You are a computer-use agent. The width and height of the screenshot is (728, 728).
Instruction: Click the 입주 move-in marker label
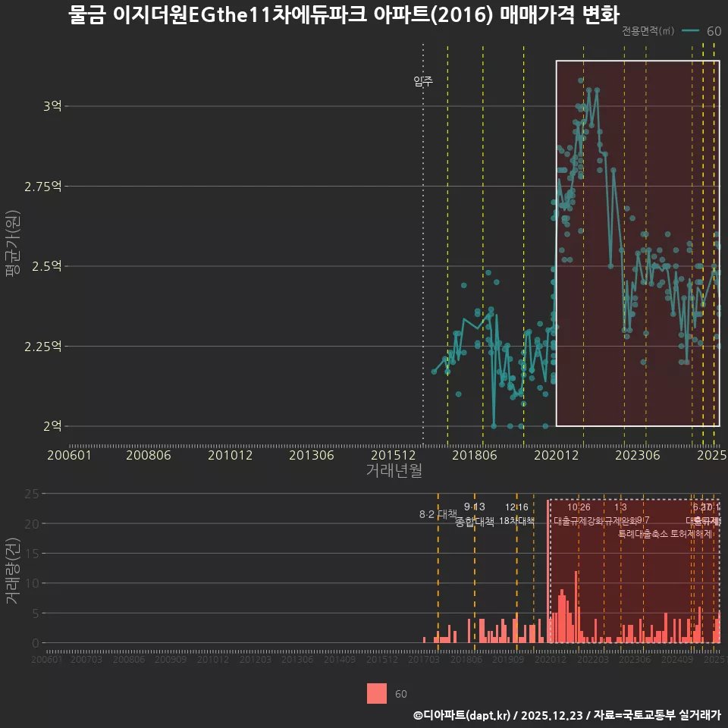click(423, 80)
